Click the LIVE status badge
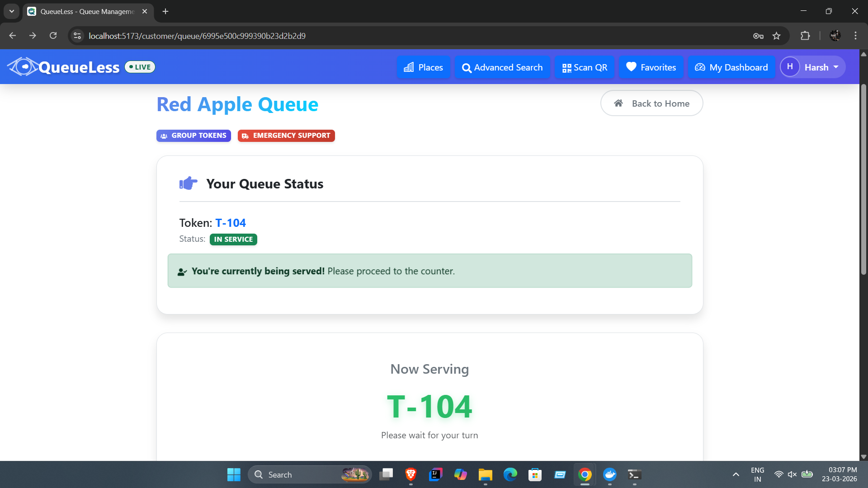The image size is (868, 488). (140, 67)
